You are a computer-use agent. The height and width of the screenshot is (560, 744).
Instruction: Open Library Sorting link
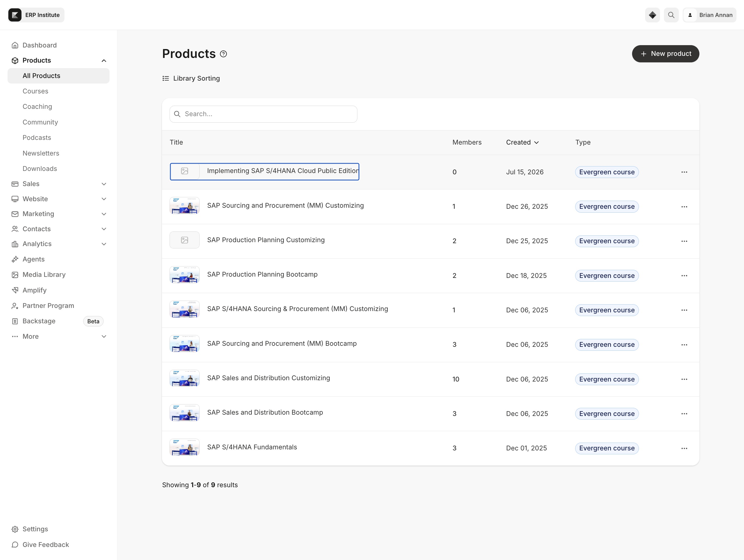(191, 78)
